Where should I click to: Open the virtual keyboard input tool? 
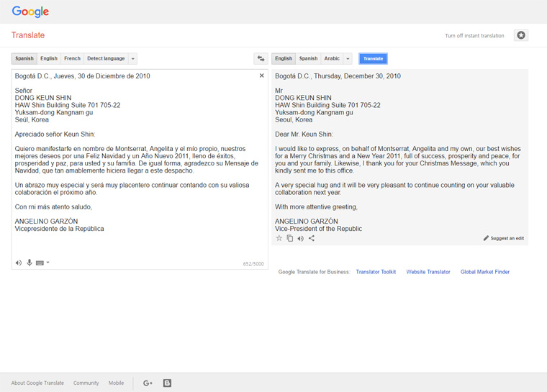pyautogui.click(x=40, y=263)
